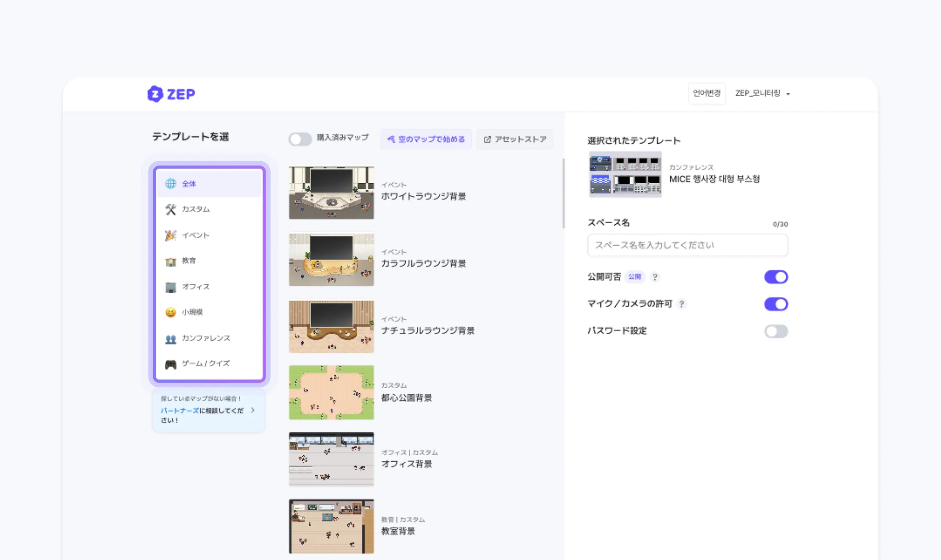Click the ZEP logo icon
The image size is (941, 560).
(x=155, y=94)
